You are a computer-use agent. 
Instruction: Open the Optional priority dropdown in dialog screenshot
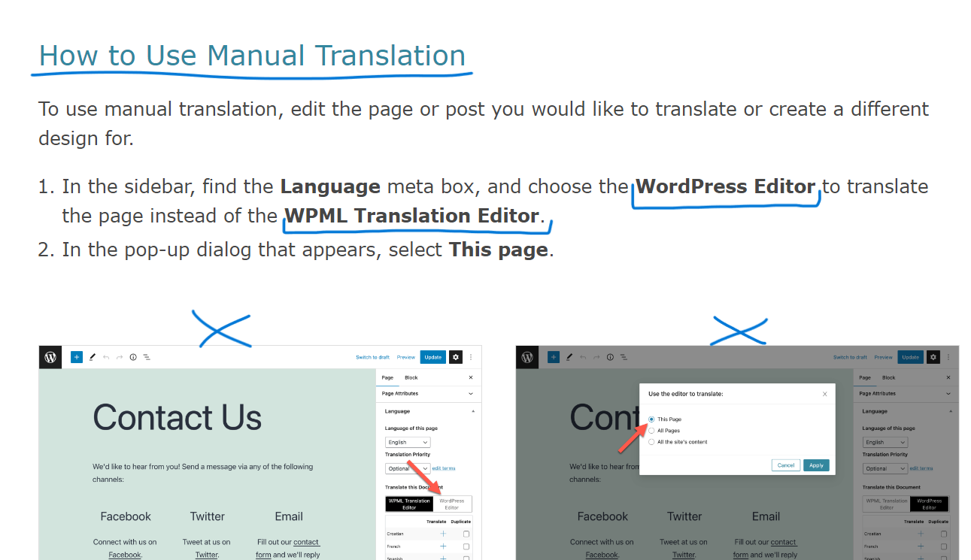click(x=885, y=468)
